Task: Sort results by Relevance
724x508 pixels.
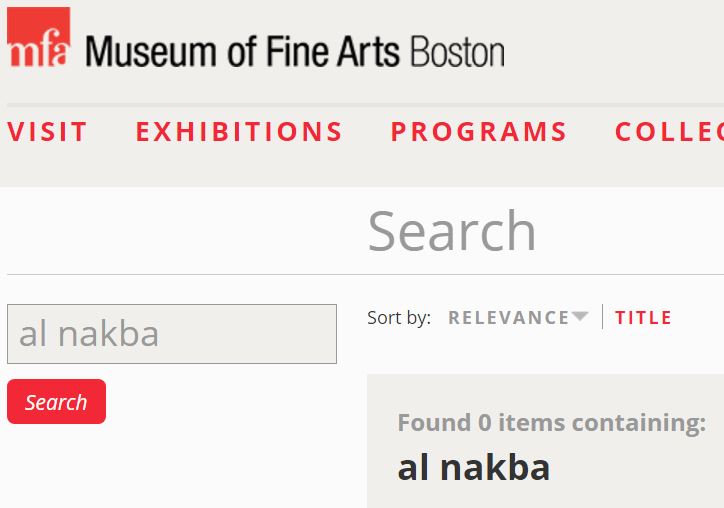Action: (x=509, y=318)
